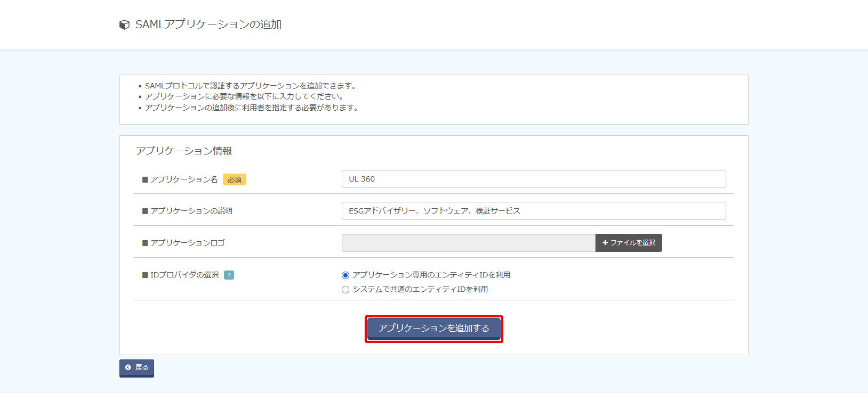Click the アプリケーションロゴ field label
Image resolution: width=868 pixels, height=393 pixels.
tap(187, 243)
